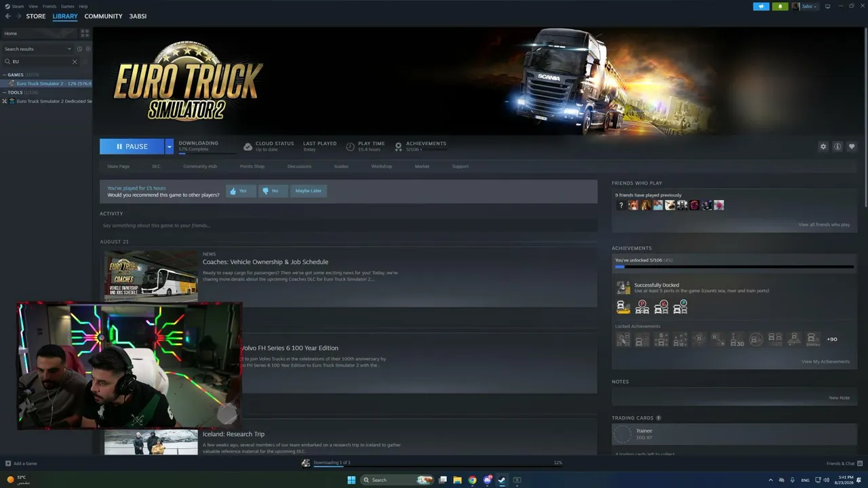This screenshot has width=868, height=488.
Task: Switch to the COMMUNITY tab
Action: [x=103, y=16]
